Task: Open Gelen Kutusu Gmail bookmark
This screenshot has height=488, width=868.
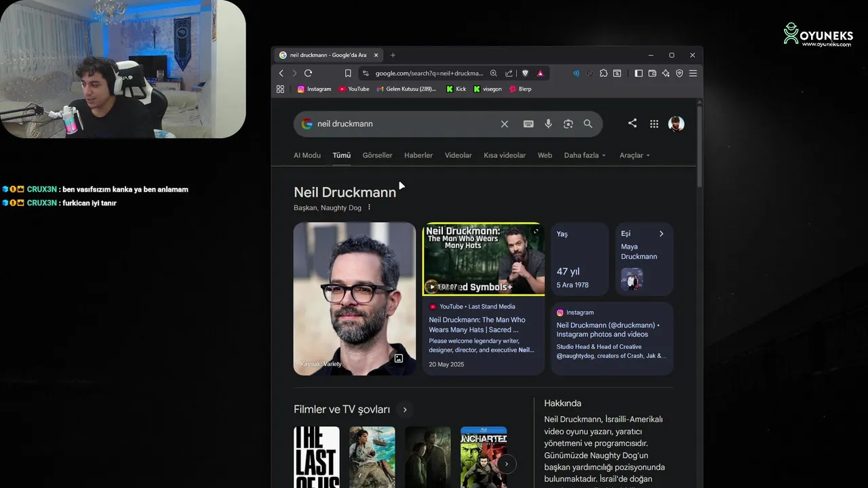Action: point(407,89)
